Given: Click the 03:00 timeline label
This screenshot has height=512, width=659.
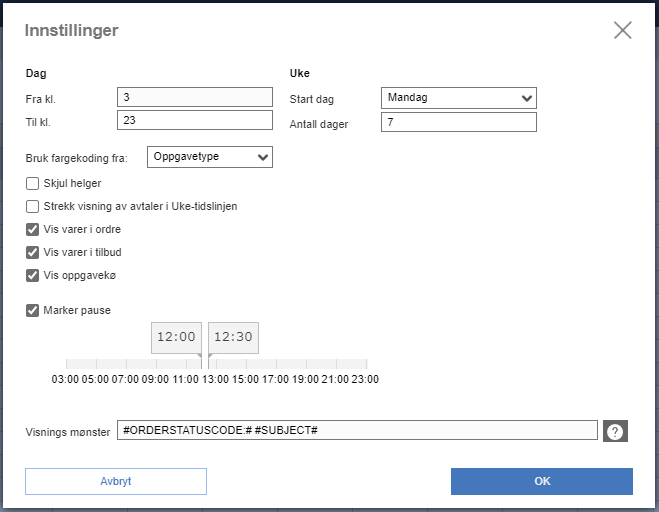Looking at the screenshot, I should [x=65, y=380].
